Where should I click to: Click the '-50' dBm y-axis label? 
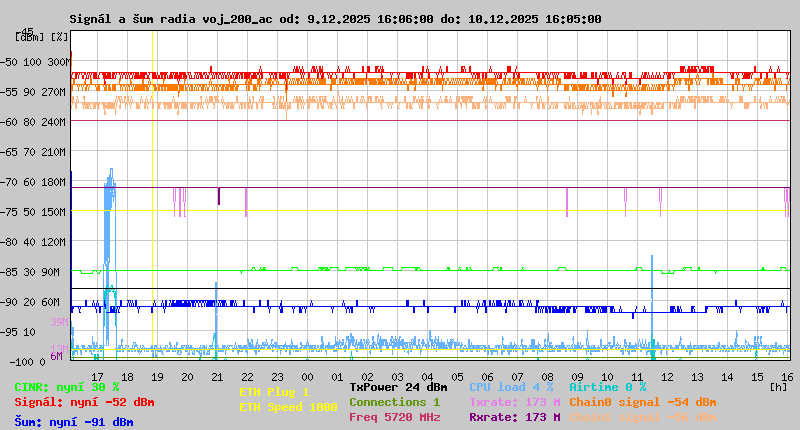point(9,62)
